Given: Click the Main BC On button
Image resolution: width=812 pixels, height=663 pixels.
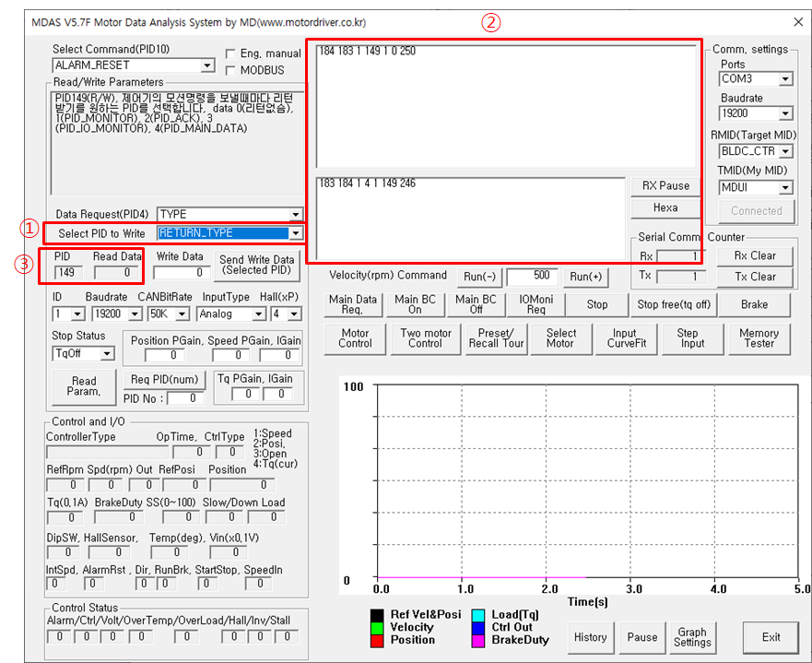Looking at the screenshot, I should [415, 304].
